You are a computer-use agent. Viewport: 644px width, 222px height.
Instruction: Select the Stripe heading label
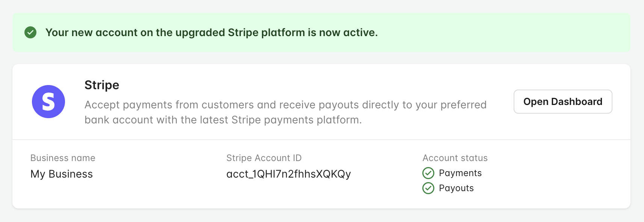tap(101, 85)
